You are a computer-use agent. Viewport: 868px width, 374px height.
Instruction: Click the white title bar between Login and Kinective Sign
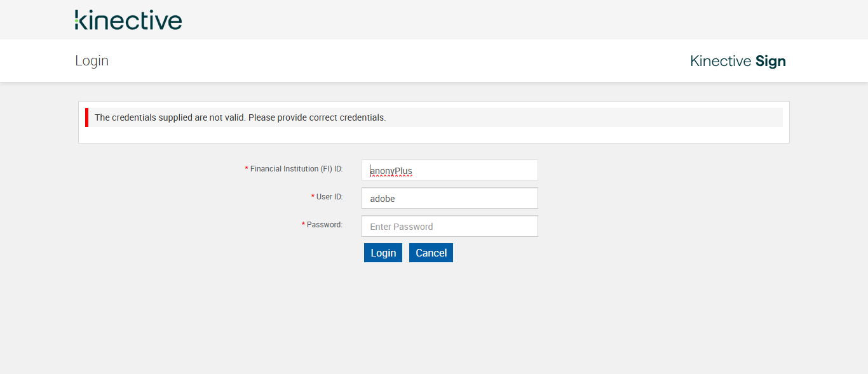tap(394, 61)
